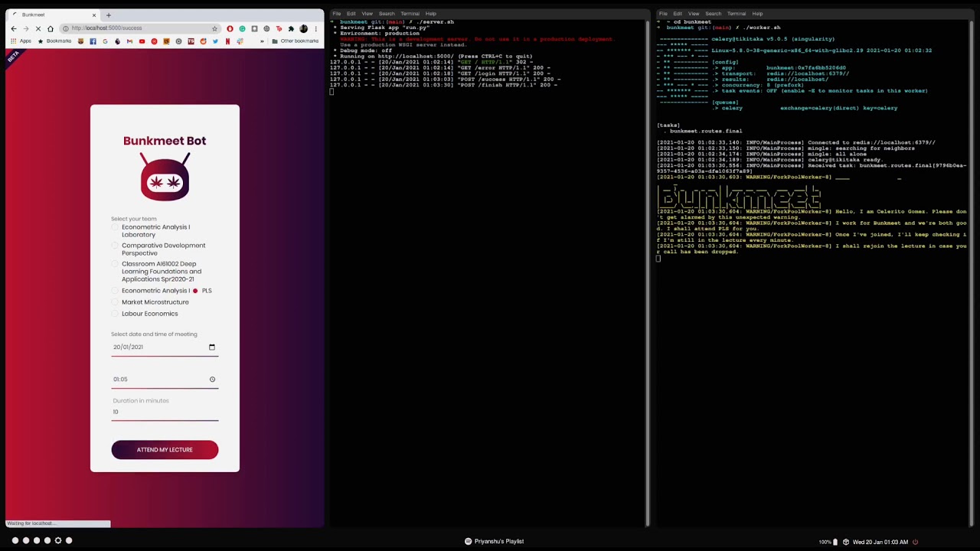
Task: Open the gear-shaped workspace icon in the bottom panel
Action: 57,540
